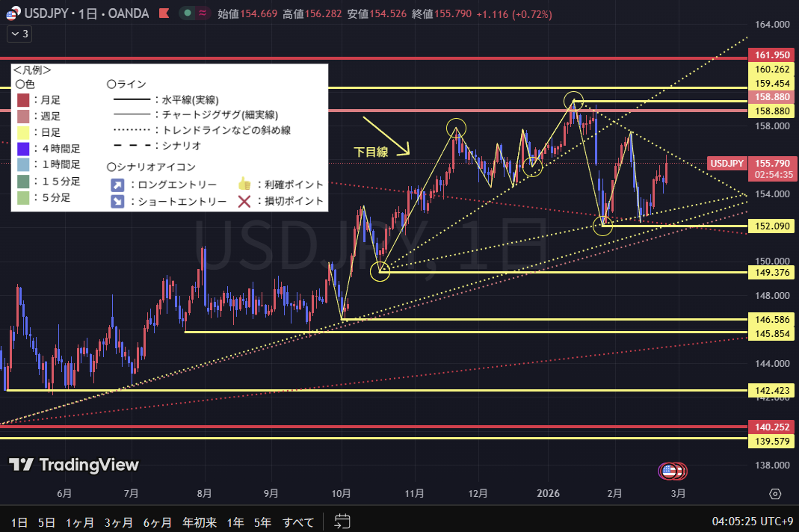
Task: Click the TradingView logo
Action: (x=73, y=465)
